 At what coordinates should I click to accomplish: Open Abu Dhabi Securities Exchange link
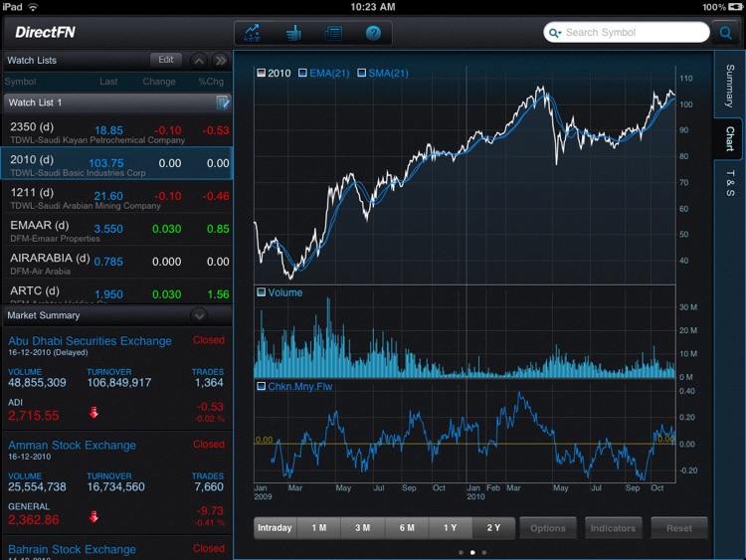pos(90,340)
